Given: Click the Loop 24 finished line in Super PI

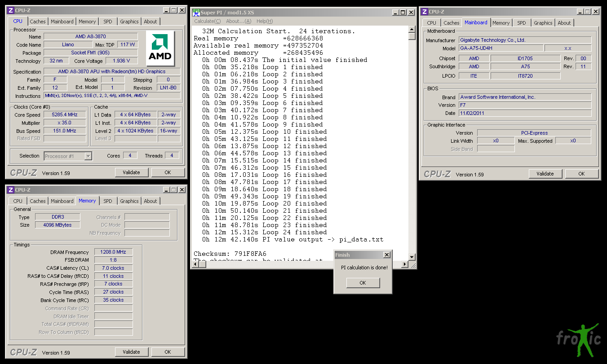Looking at the screenshot, I should [x=265, y=232].
